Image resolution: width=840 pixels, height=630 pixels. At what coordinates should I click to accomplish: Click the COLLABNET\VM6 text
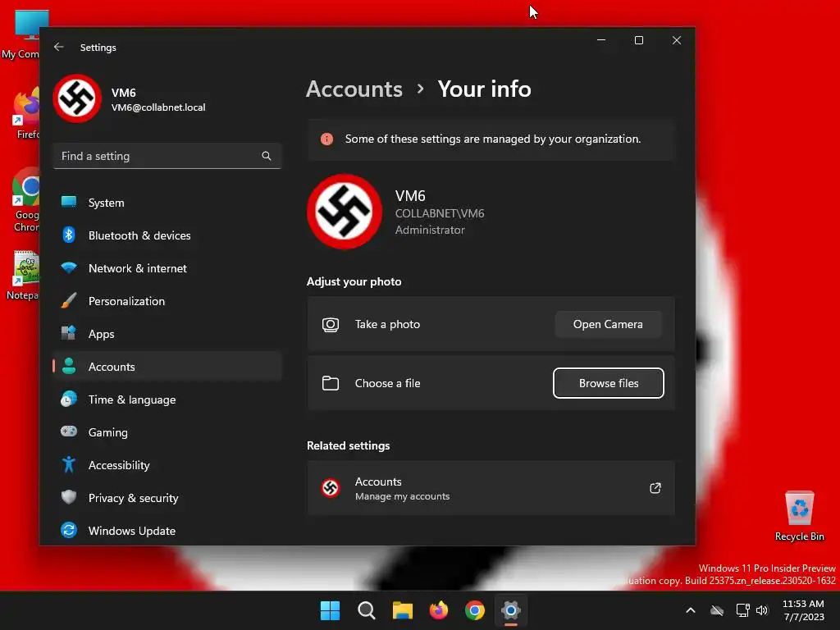440,213
